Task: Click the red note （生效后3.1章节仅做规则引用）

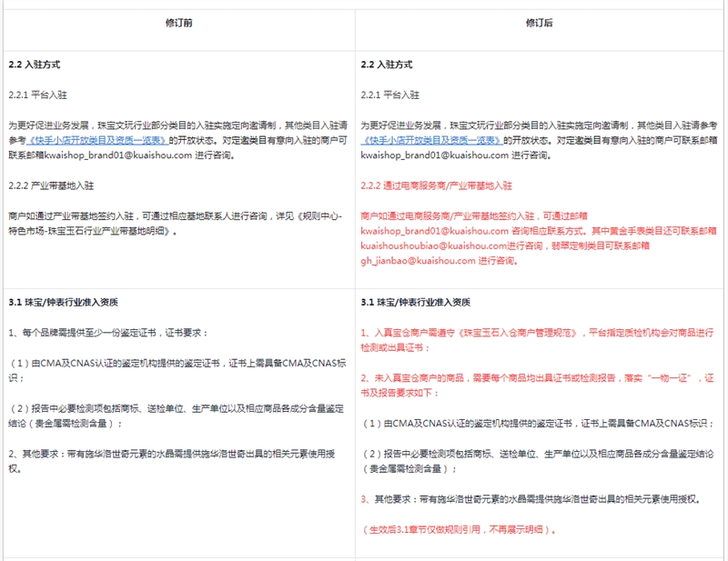Action: [x=459, y=529]
